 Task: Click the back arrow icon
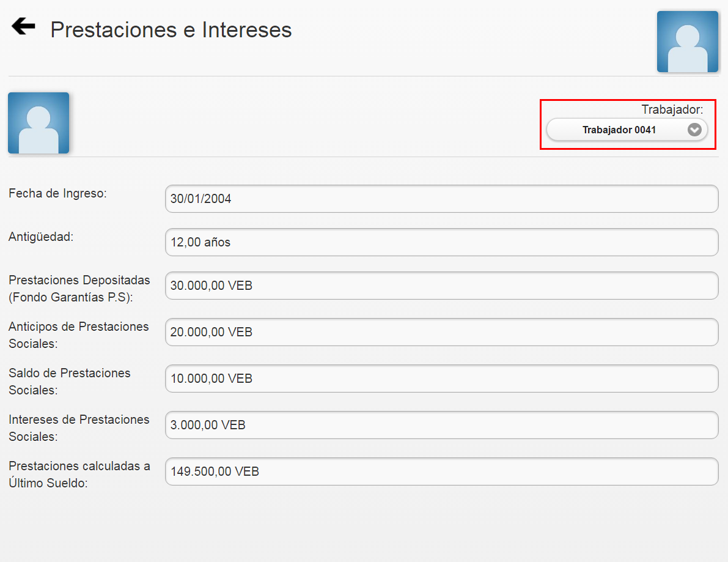click(22, 26)
